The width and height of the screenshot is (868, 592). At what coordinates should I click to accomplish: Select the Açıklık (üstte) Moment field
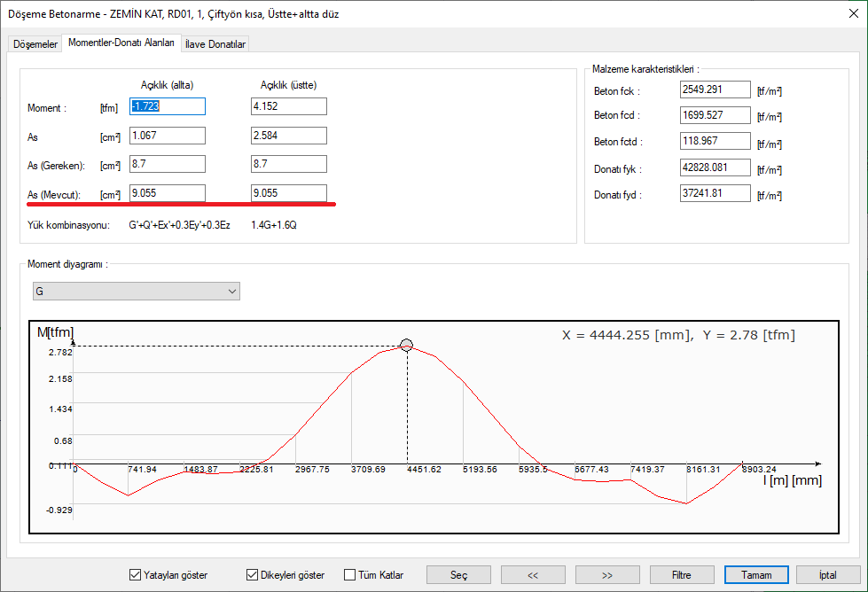coord(289,106)
